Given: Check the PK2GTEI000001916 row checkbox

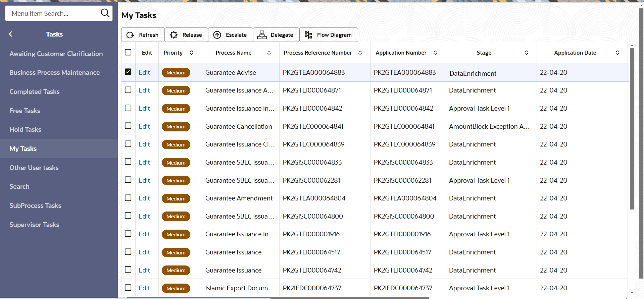Looking at the screenshot, I should pos(128,234).
